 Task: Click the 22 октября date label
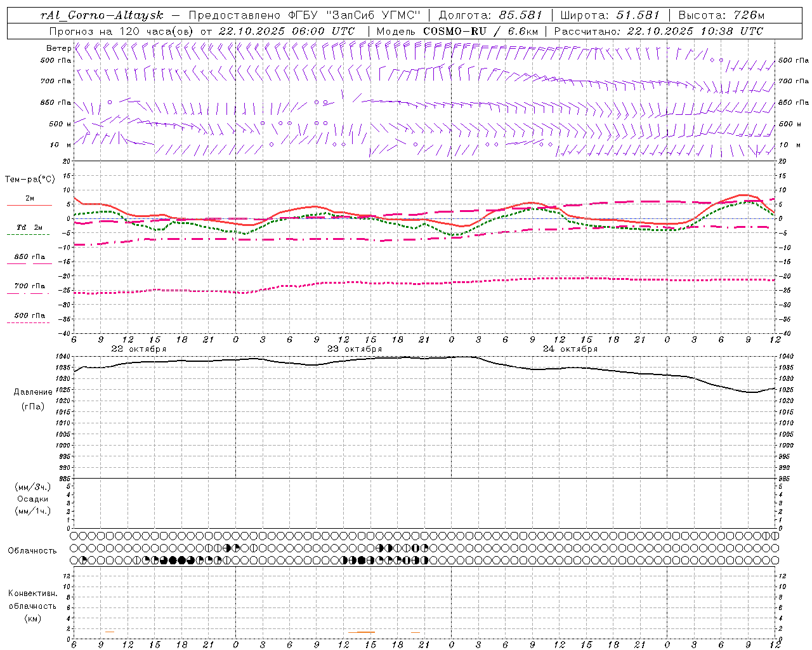[x=138, y=349]
